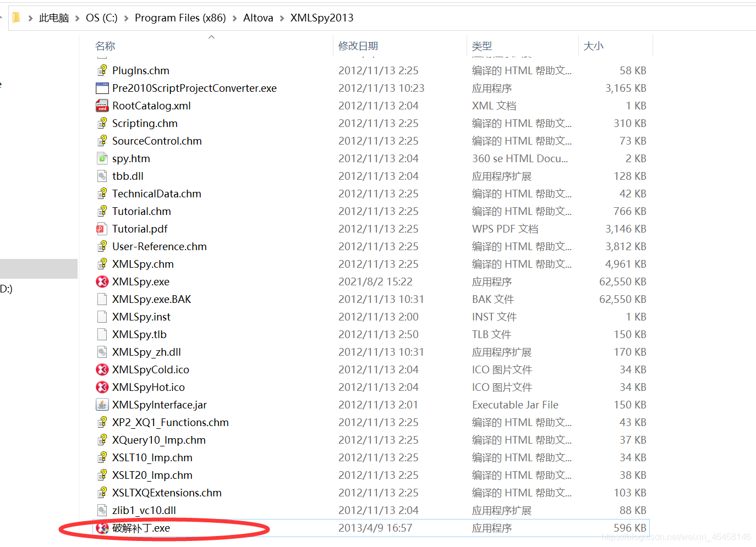756x547 pixels.
Task: Expand the chevron after Program Files (x86)
Action: click(x=235, y=18)
